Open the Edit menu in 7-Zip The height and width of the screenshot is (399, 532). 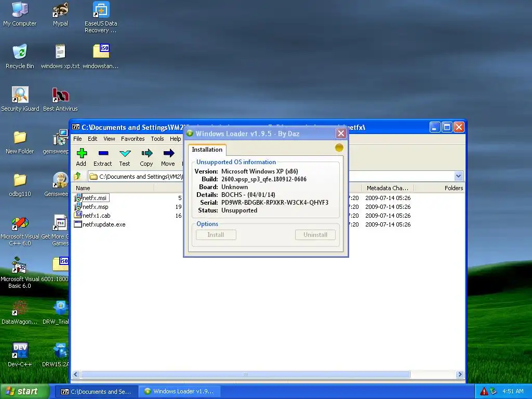[92, 139]
